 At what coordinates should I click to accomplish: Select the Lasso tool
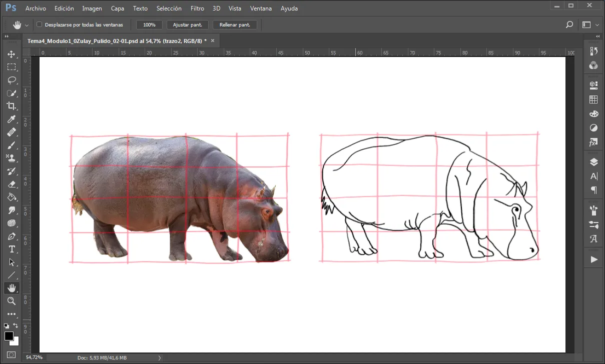click(11, 80)
